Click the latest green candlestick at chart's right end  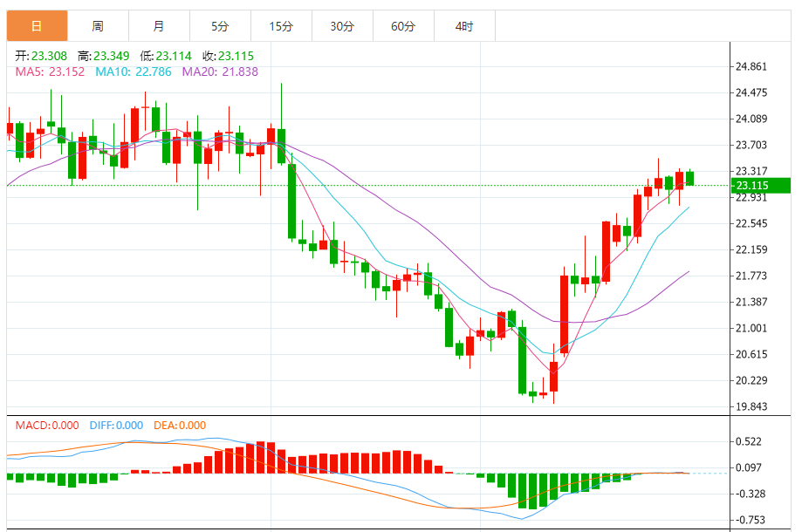point(690,179)
